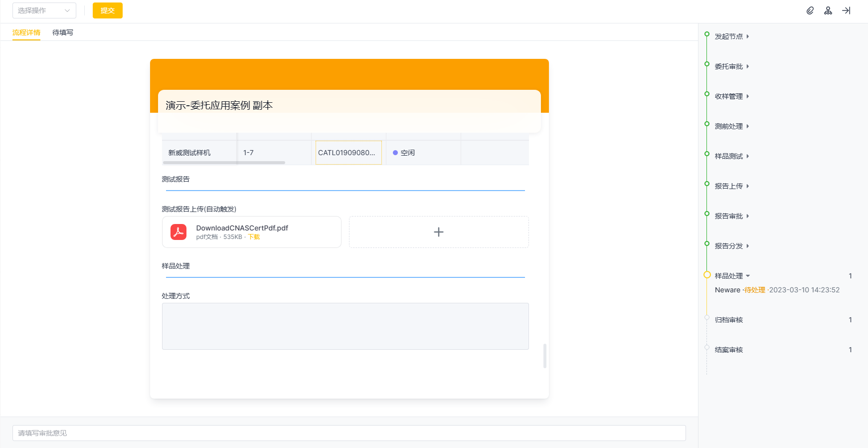The height and width of the screenshot is (448, 868).
Task: Click the 提交 button
Action: point(108,10)
